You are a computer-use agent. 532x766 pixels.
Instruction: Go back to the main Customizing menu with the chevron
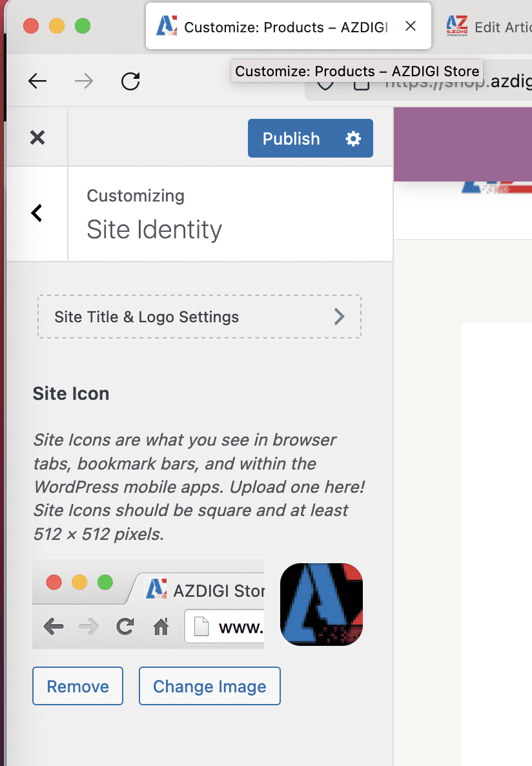tap(37, 213)
